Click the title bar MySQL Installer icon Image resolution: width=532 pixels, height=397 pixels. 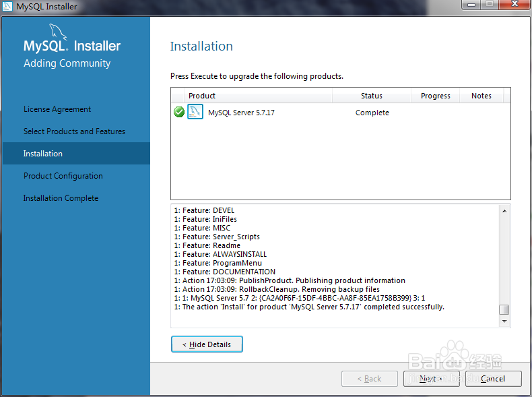click(7, 6)
